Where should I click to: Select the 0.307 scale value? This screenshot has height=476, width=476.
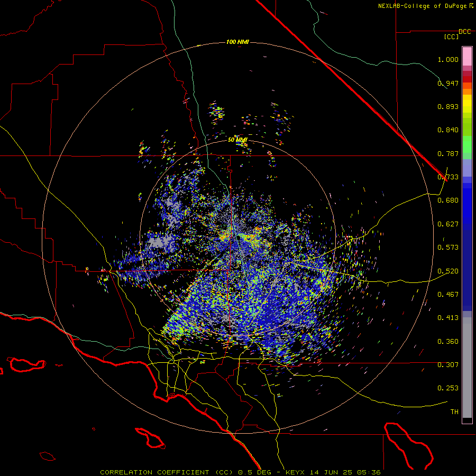448,365
